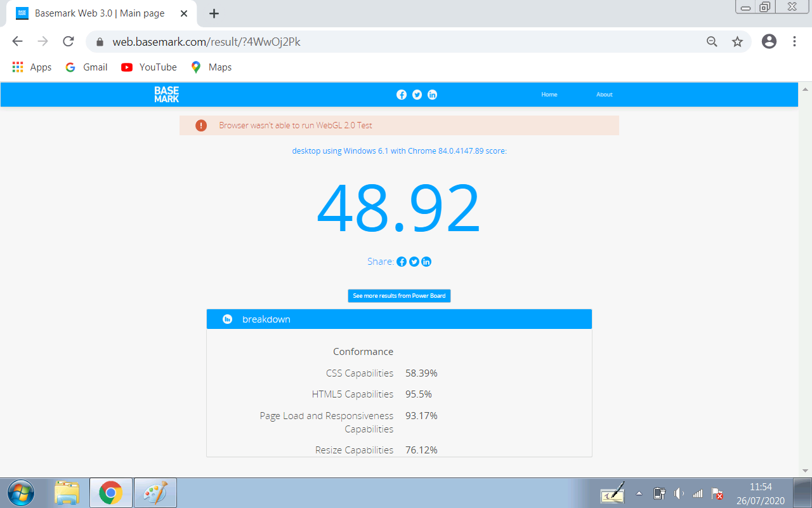
Task: Open the About page link
Action: tap(604, 94)
